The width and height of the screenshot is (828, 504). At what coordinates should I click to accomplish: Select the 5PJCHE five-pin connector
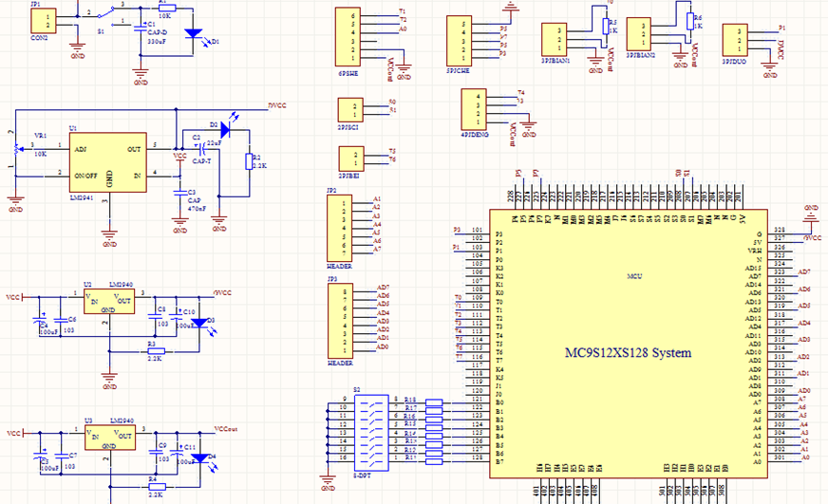[459, 41]
